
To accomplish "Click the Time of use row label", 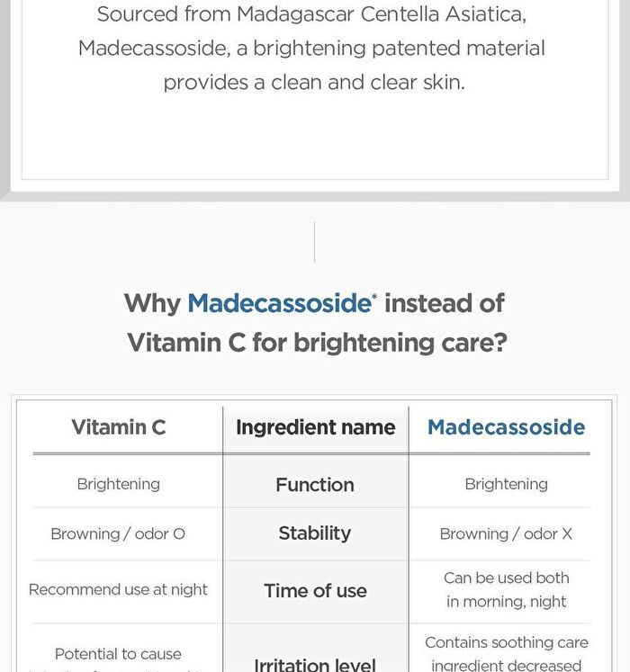I will pos(315,590).
